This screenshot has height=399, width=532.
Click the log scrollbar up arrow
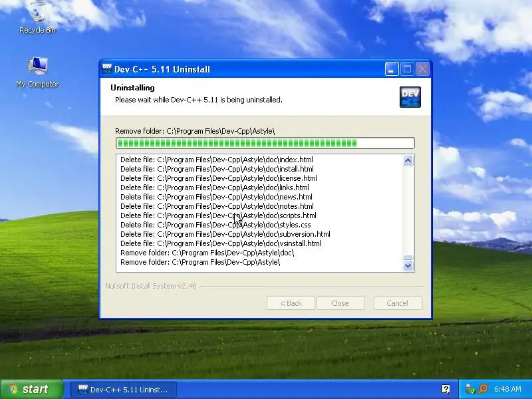click(x=408, y=160)
